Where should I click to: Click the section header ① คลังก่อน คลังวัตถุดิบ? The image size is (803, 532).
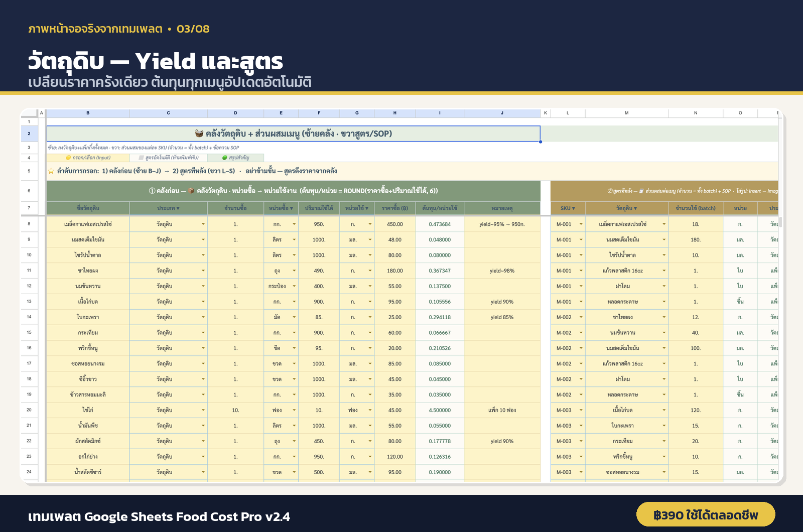[x=293, y=191]
